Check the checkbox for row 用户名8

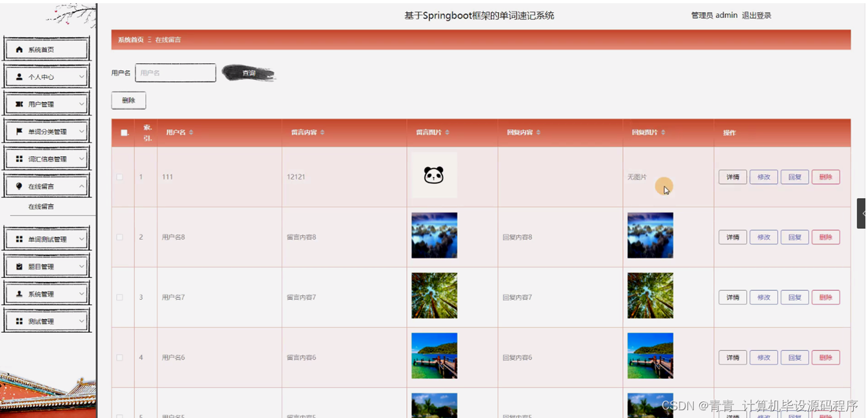tap(119, 237)
